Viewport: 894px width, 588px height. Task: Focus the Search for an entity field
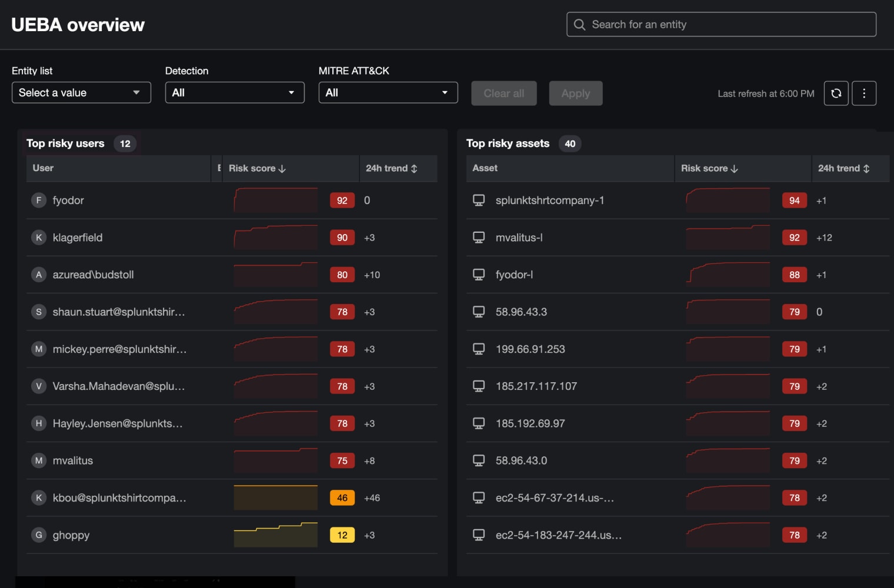(729, 25)
